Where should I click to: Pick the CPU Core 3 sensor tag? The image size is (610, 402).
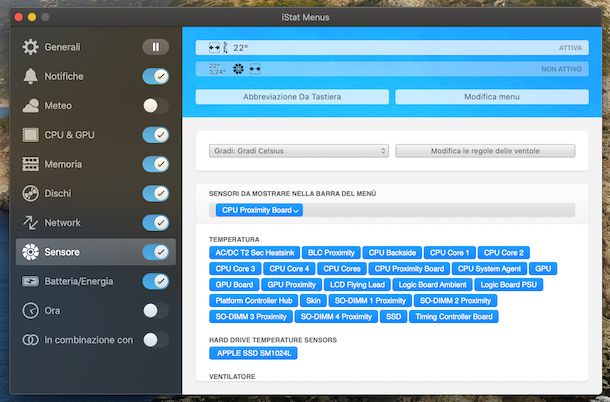[x=235, y=269]
